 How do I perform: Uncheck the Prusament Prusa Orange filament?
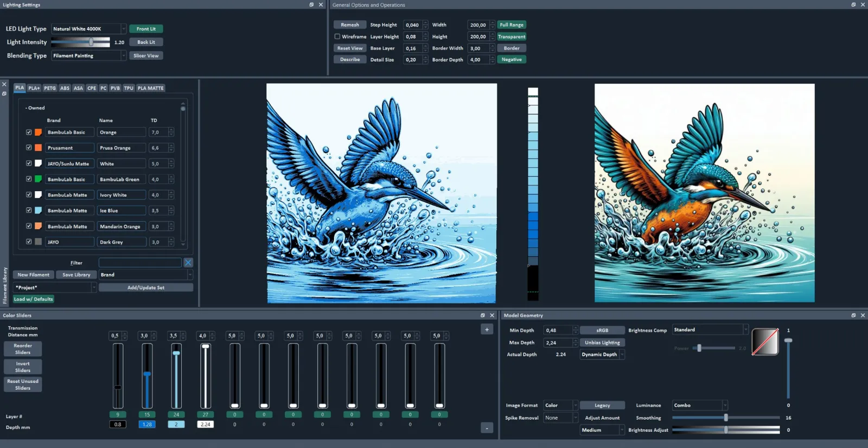[29, 148]
